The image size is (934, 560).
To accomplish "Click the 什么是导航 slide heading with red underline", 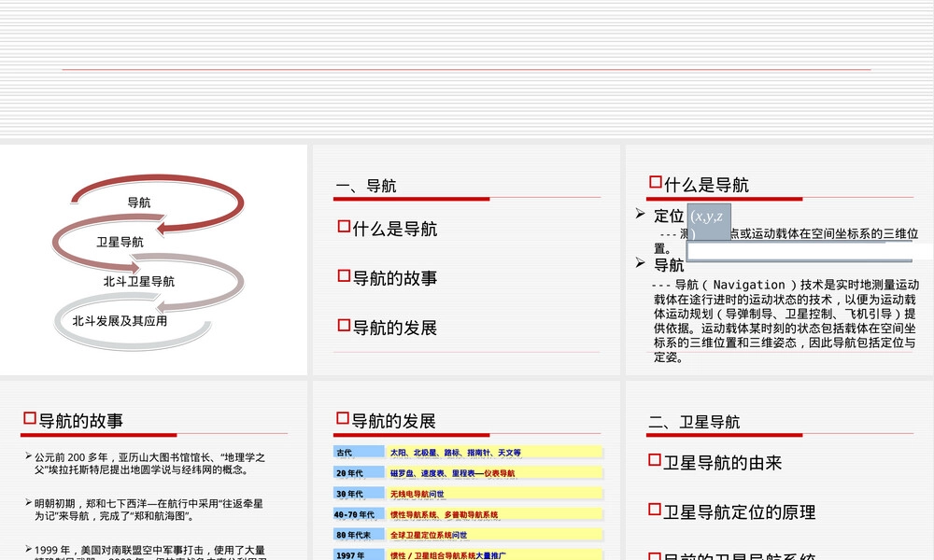I will pos(700,185).
